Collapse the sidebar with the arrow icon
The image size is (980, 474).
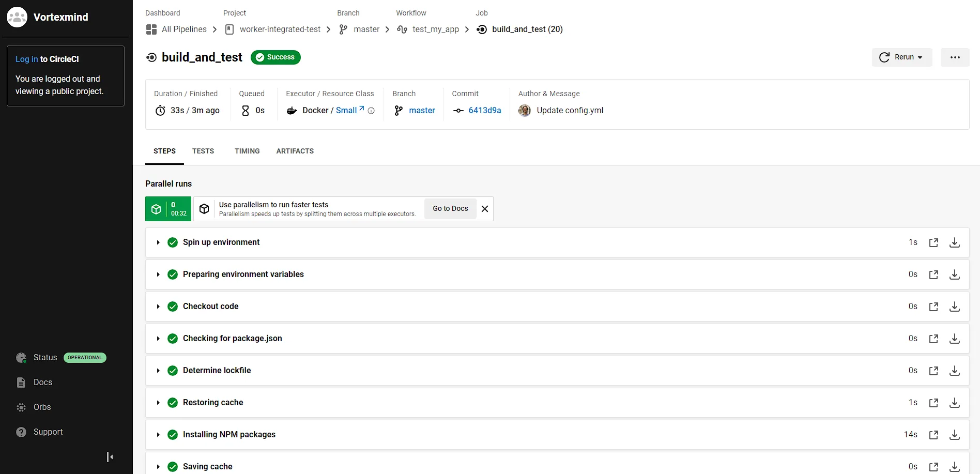coord(110,457)
